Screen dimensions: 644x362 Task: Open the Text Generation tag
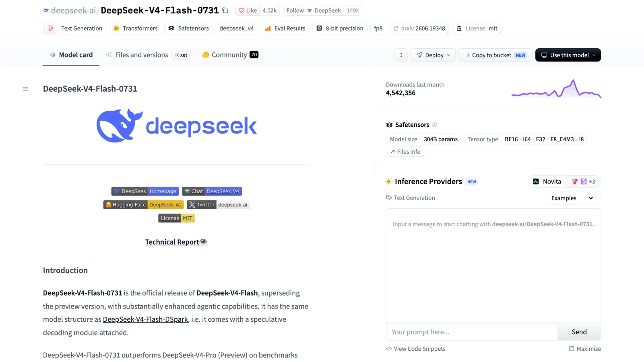coord(75,28)
